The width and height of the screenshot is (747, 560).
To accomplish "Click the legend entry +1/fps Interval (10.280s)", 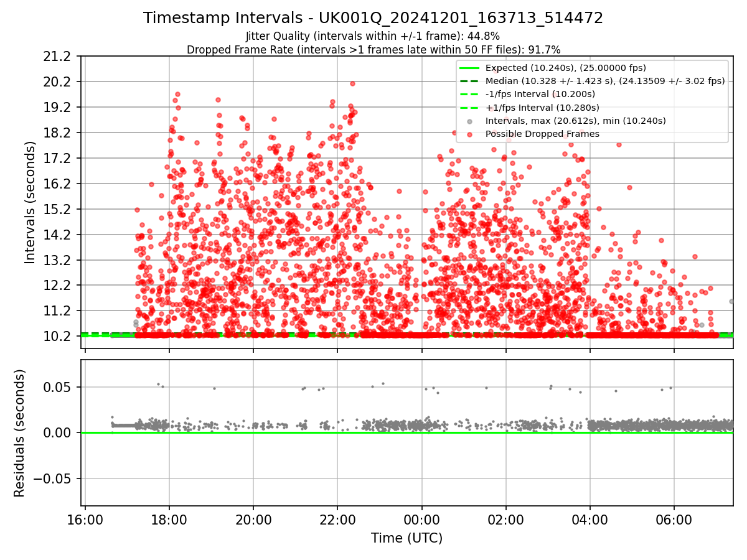I will 542,107.
